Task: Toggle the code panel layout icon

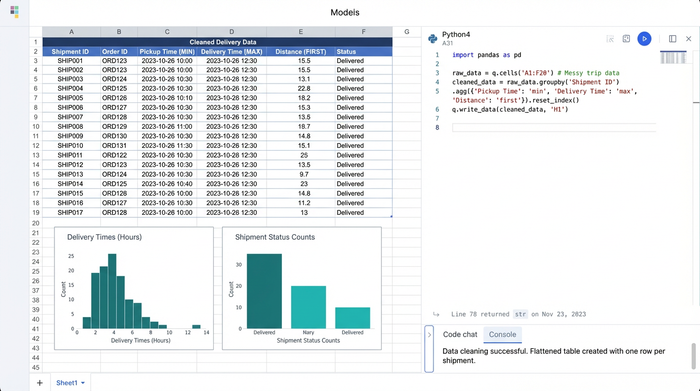Action: 672,39
